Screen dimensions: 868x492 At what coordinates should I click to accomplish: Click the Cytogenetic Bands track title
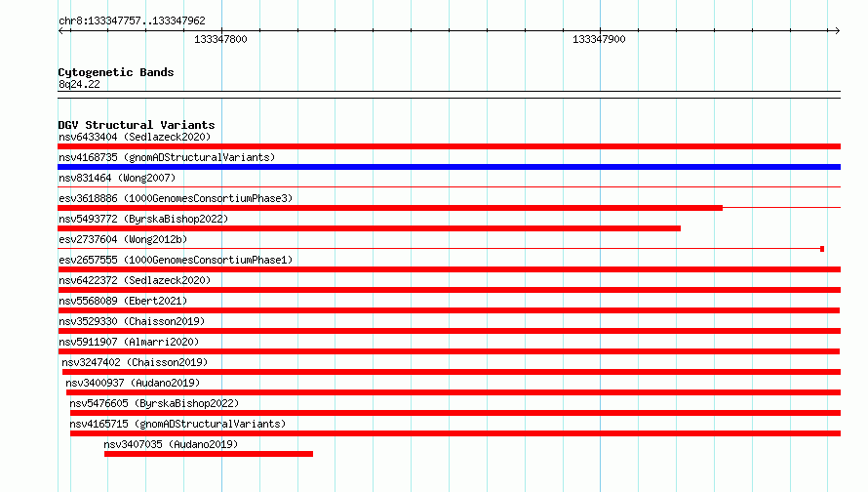click(x=116, y=72)
